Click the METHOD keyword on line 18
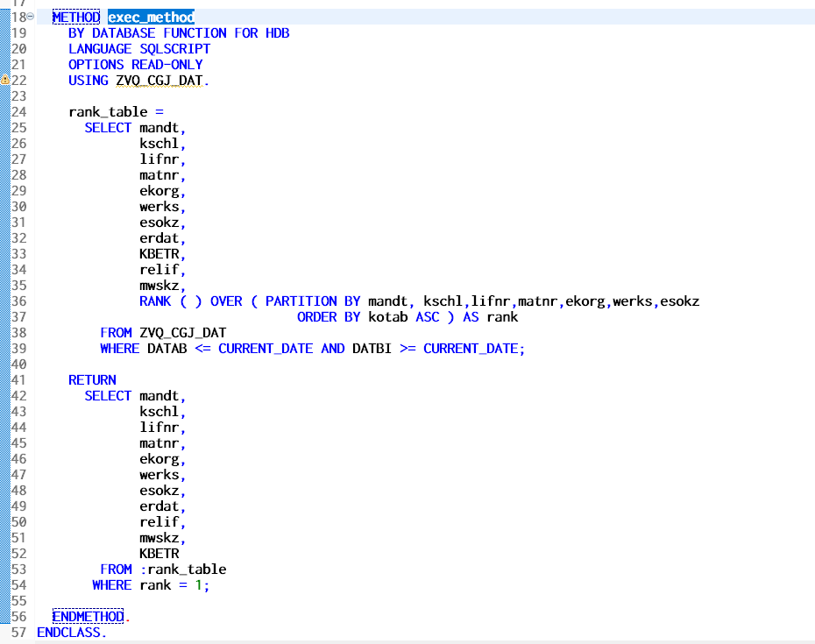This screenshot has height=644, width=815. click(74, 17)
